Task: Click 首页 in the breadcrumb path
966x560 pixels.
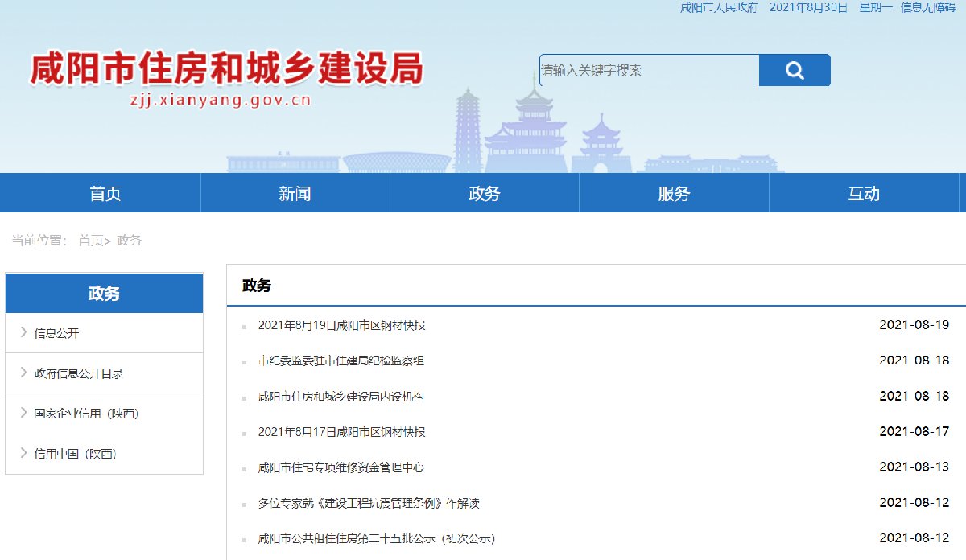Action: pyautogui.click(x=90, y=241)
